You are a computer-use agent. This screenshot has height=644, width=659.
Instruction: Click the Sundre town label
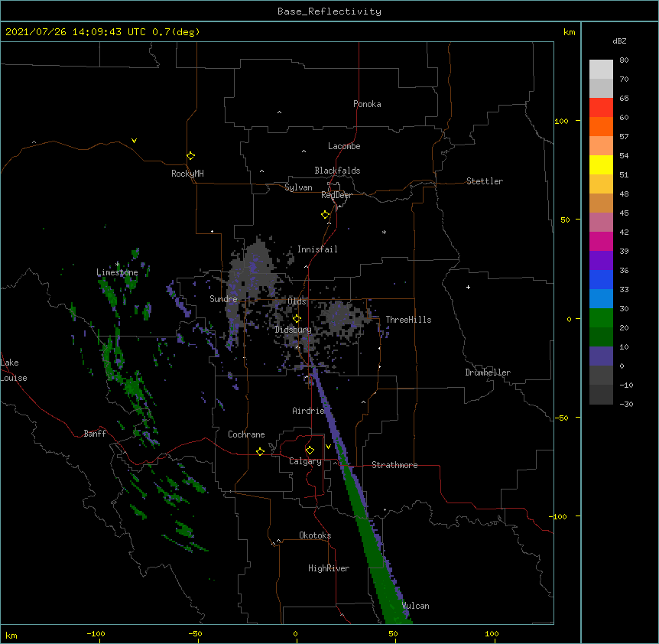click(223, 299)
